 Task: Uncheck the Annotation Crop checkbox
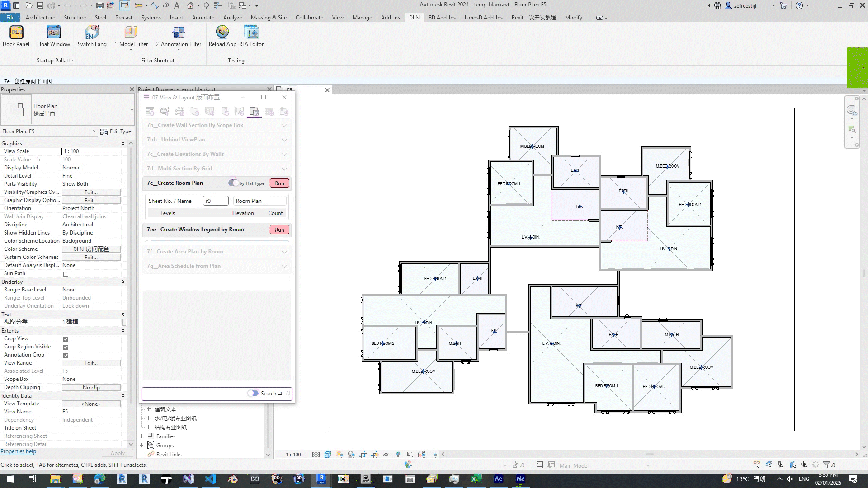(66, 355)
